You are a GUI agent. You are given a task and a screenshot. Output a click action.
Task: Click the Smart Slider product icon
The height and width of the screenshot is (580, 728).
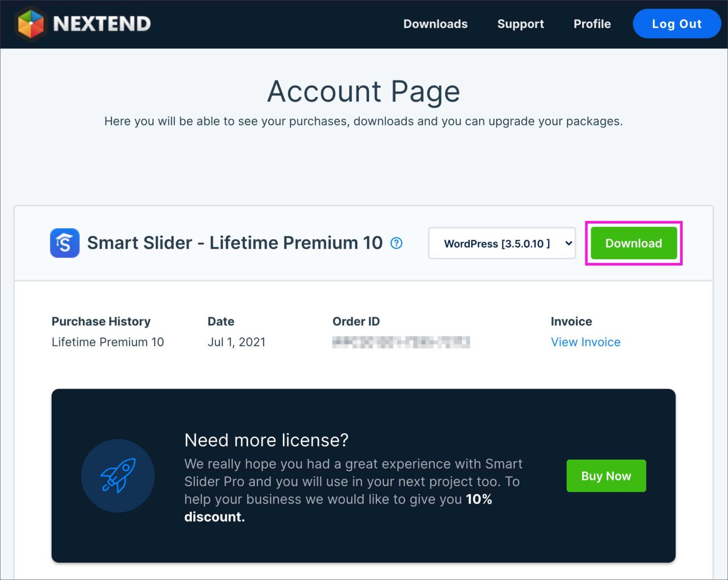(64, 243)
